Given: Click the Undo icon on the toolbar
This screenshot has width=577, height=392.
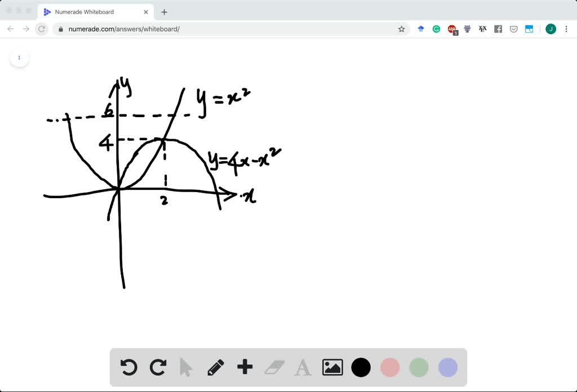Looking at the screenshot, I should pyautogui.click(x=129, y=367).
